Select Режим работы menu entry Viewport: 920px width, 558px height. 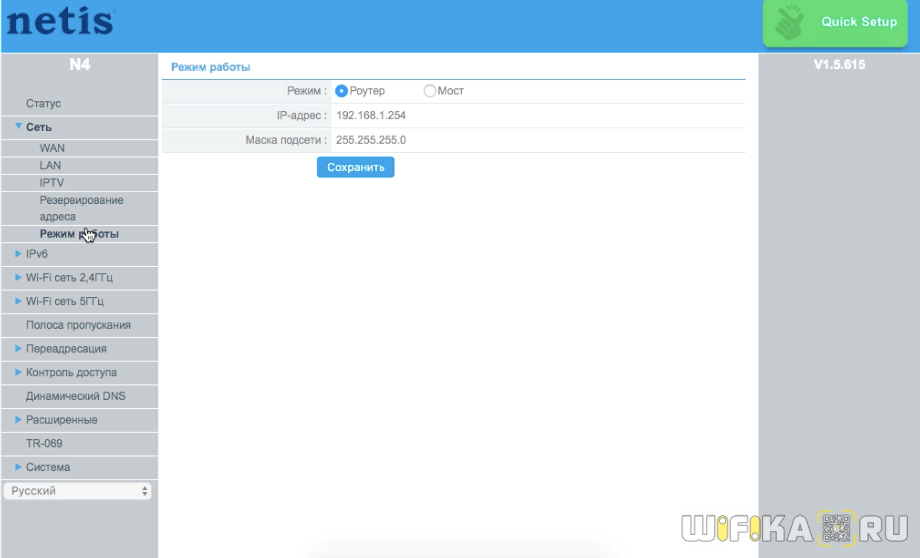[80, 234]
